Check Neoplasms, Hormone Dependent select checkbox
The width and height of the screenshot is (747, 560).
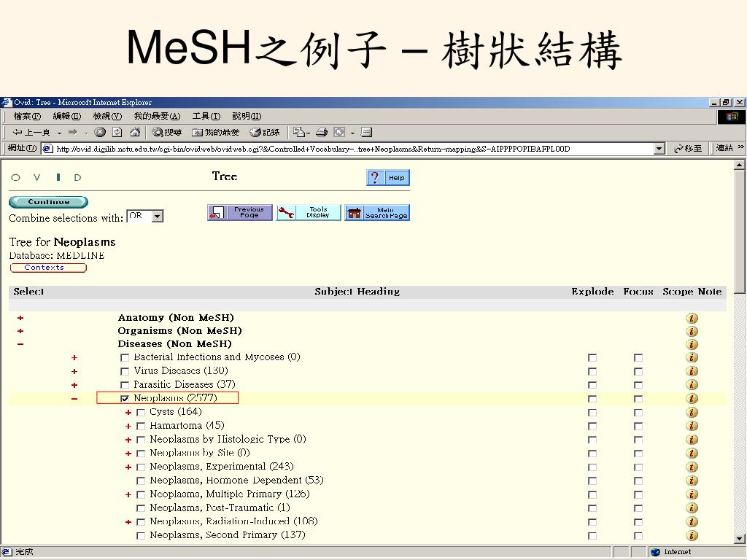pos(141,481)
